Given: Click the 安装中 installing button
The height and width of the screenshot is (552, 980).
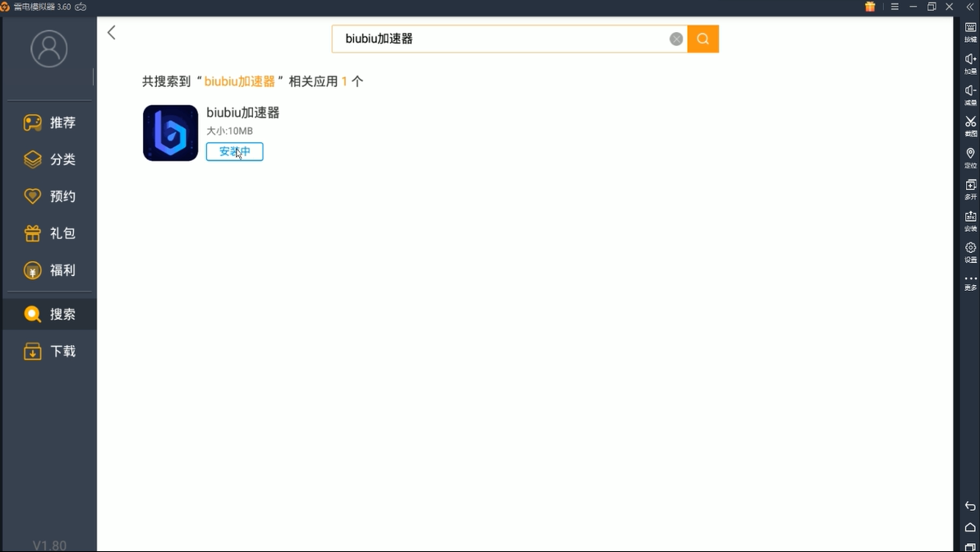Looking at the screenshot, I should coord(234,152).
